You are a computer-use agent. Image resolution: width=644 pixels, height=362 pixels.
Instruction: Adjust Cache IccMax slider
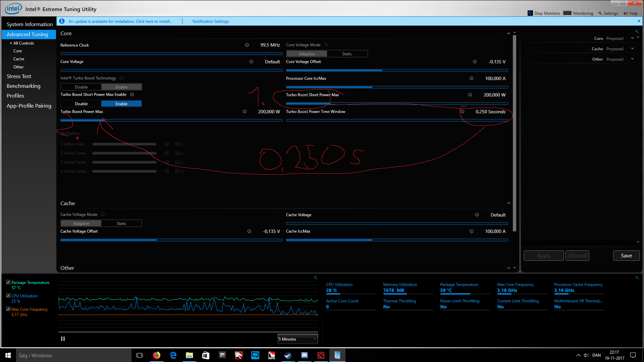(397, 240)
